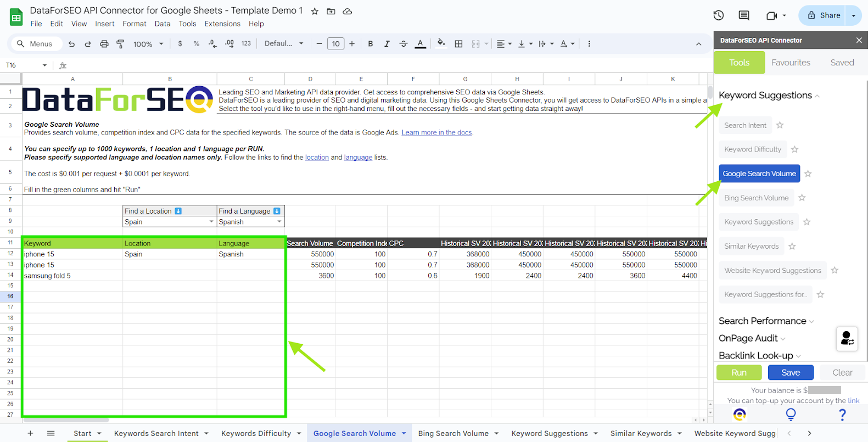Print the spreadsheet
The width and height of the screenshot is (868, 442).
pyautogui.click(x=104, y=44)
